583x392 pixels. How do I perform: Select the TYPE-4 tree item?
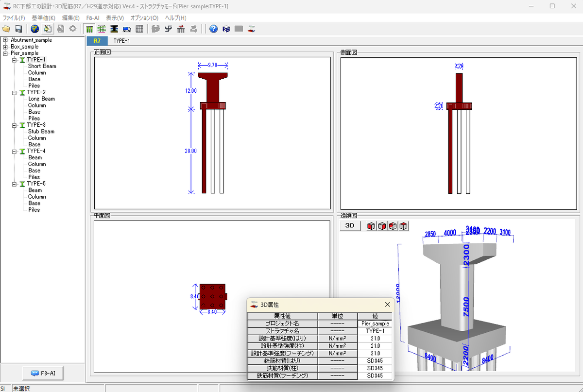(36, 151)
